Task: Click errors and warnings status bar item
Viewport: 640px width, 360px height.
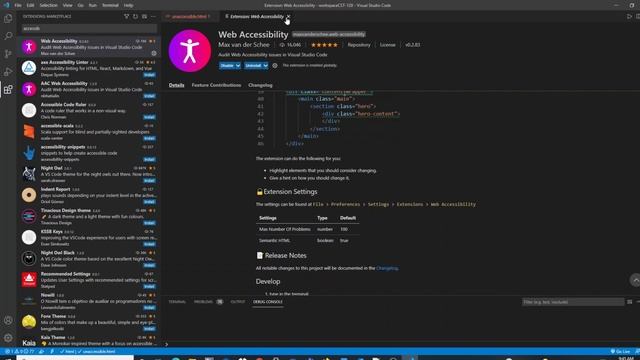Action: coord(20,351)
